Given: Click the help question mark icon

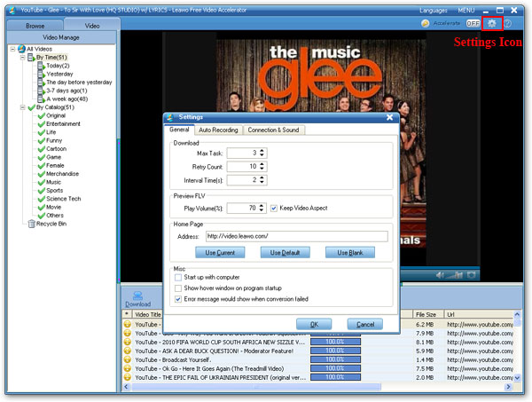Looking at the screenshot, I should [507, 23].
